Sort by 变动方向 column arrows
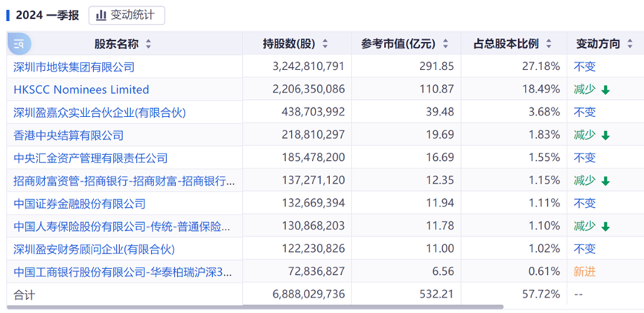644x313 pixels. click(630, 44)
